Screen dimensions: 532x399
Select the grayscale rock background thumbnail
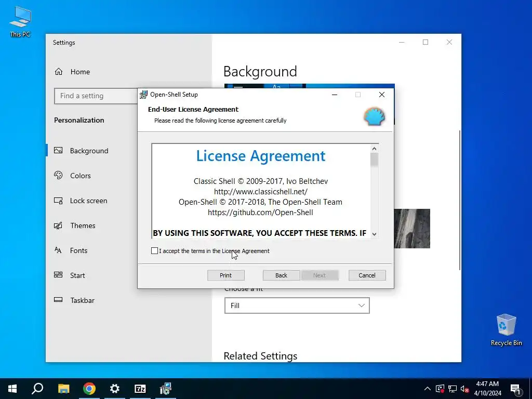412,229
